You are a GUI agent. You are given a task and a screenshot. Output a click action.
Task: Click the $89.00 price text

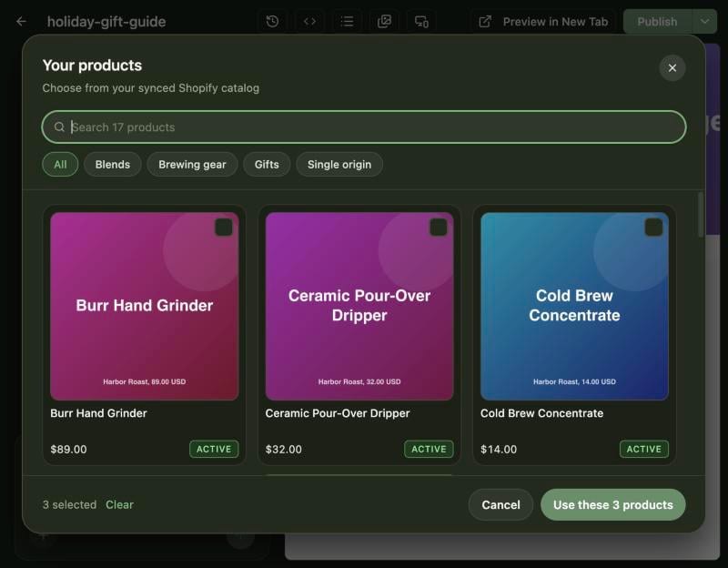coord(68,449)
